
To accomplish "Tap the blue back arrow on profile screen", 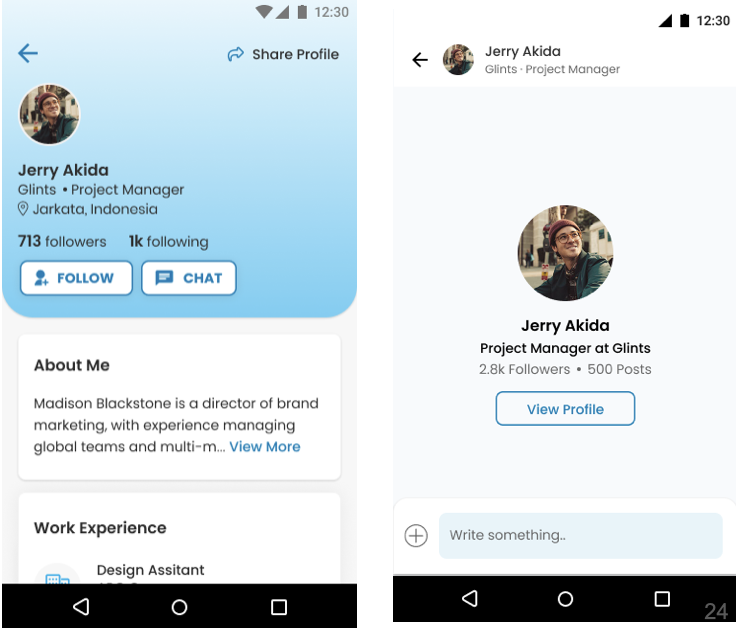I will coord(28,53).
